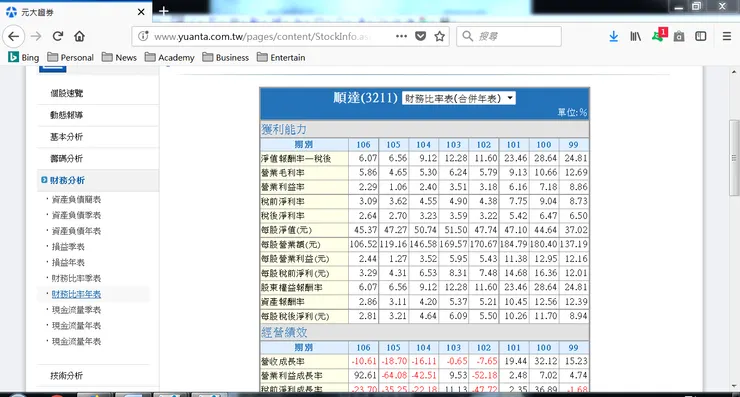Open the 損益年表 link
This screenshot has height=397, width=740.
[68, 262]
